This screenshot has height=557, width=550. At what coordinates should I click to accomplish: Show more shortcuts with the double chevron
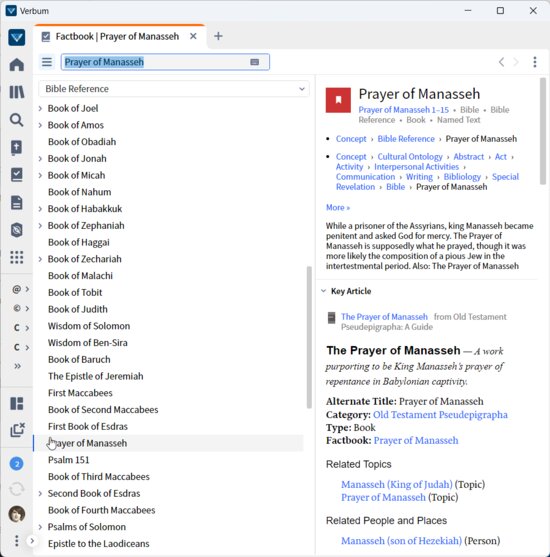(17, 366)
